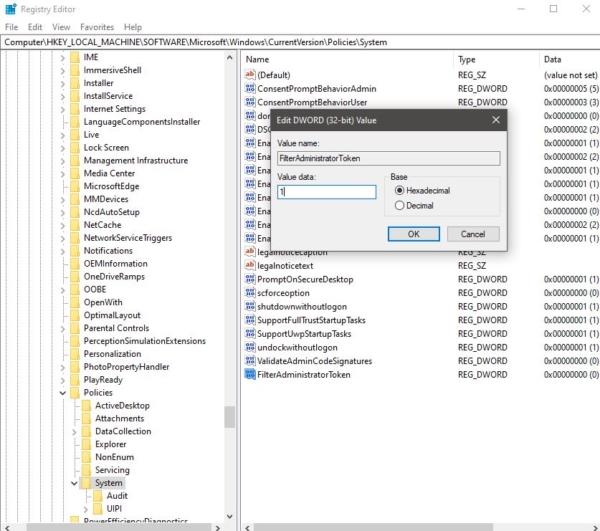
Task: Click the registry path address bar
Action: (x=300, y=42)
